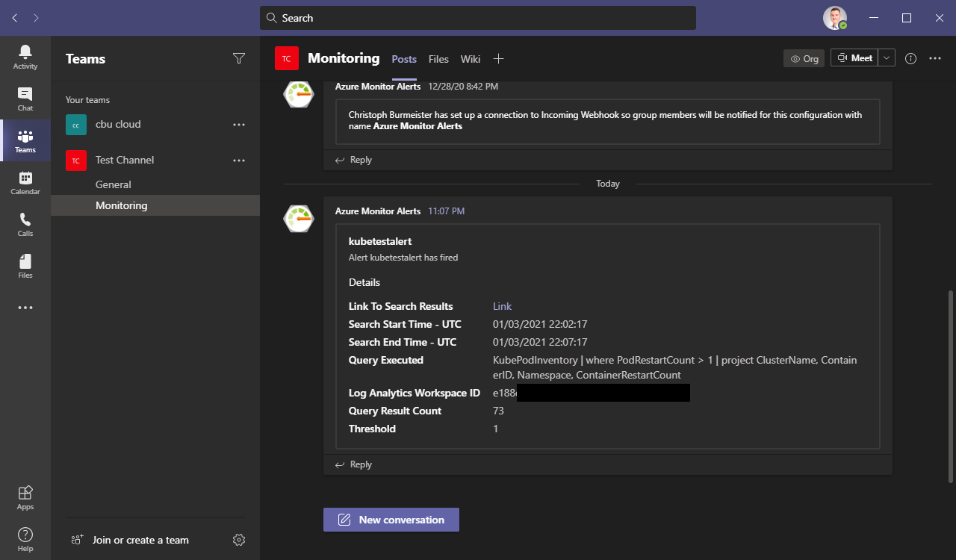The image size is (956, 560).
Task: Click the Monitoring channel TC avatar
Action: pos(287,58)
